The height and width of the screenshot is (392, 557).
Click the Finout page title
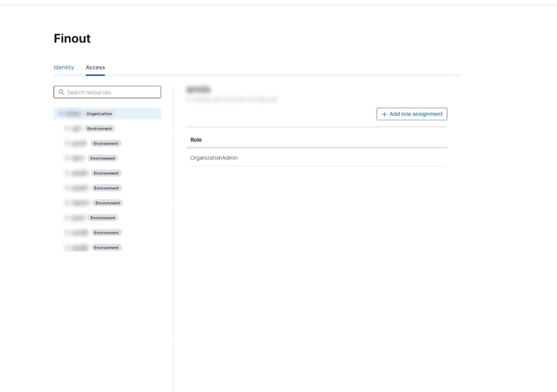[72, 39]
